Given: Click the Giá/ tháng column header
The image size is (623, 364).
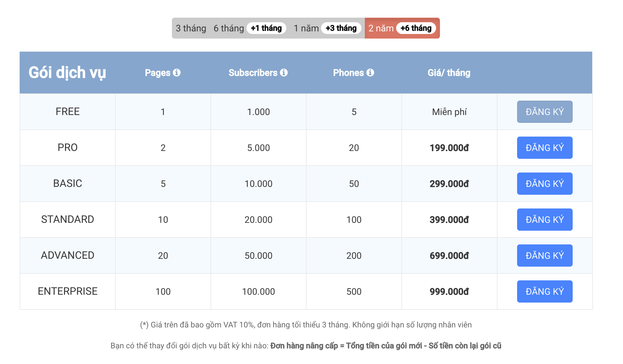Looking at the screenshot, I should click(449, 73).
